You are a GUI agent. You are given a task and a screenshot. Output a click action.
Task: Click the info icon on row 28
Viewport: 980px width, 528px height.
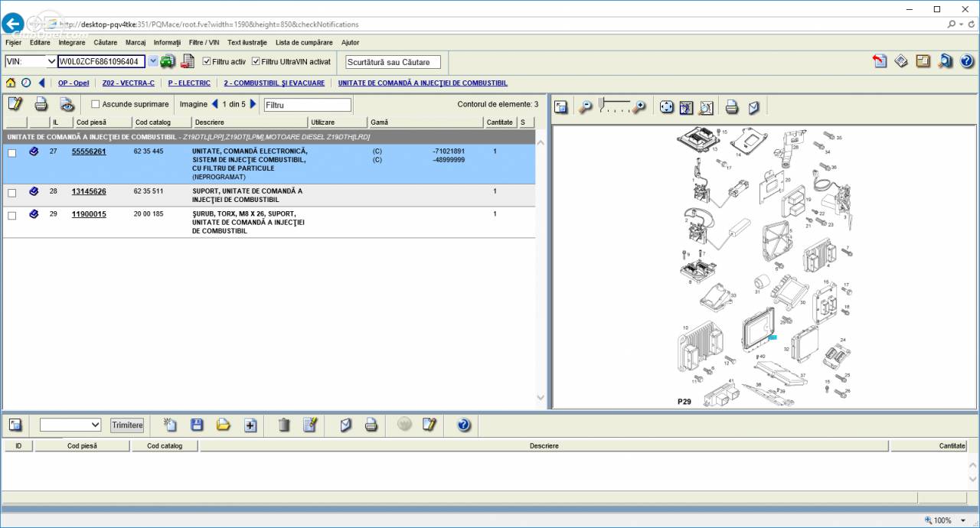coord(34,191)
